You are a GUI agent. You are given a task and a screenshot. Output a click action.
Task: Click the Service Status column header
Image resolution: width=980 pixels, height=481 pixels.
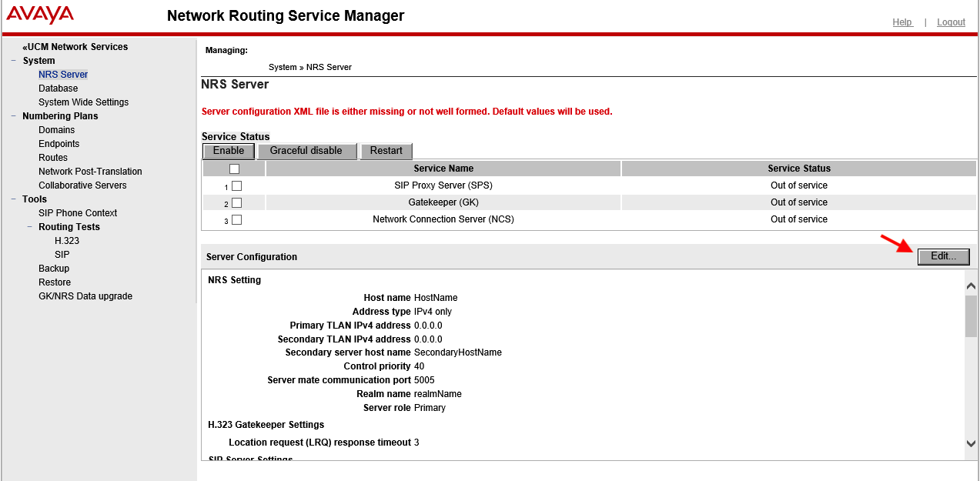[x=799, y=169]
